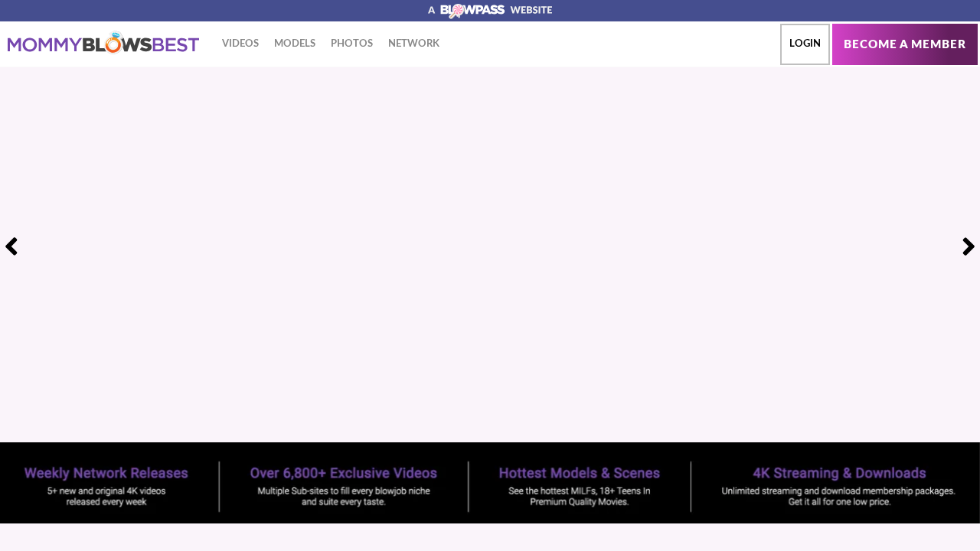Screen dimensions: 980x551
Task: Click Become a Member button
Action: click(905, 44)
